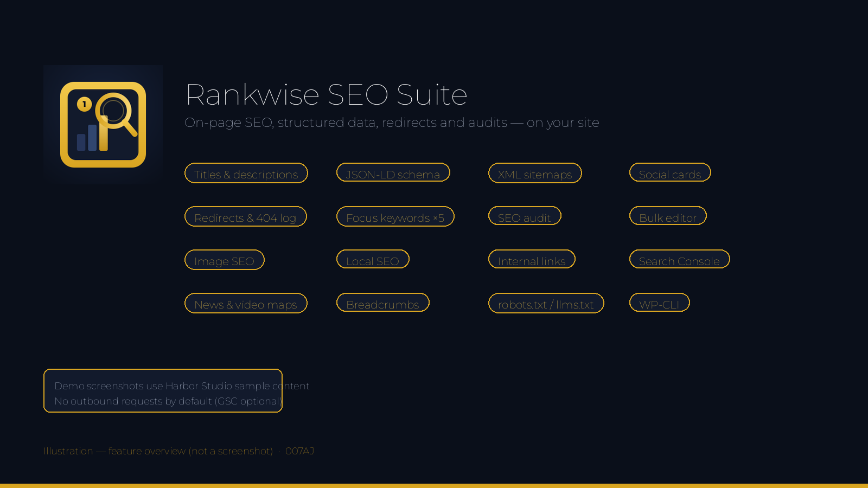Click the No outbound requests notice line
The width and height of the screenshot is (868, 488).
point(168,401)
